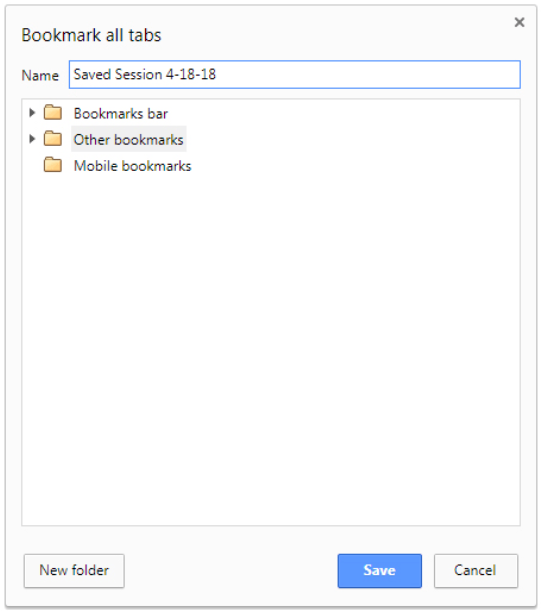The image size is (544, 615).
Task: Expand the Bookmarks bar folder arrow
Action: coord(32,113)
